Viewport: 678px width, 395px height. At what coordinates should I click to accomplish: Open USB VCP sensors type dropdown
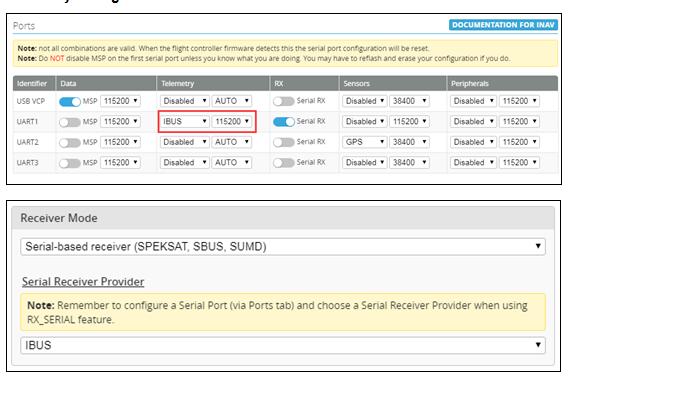[365, 101]
